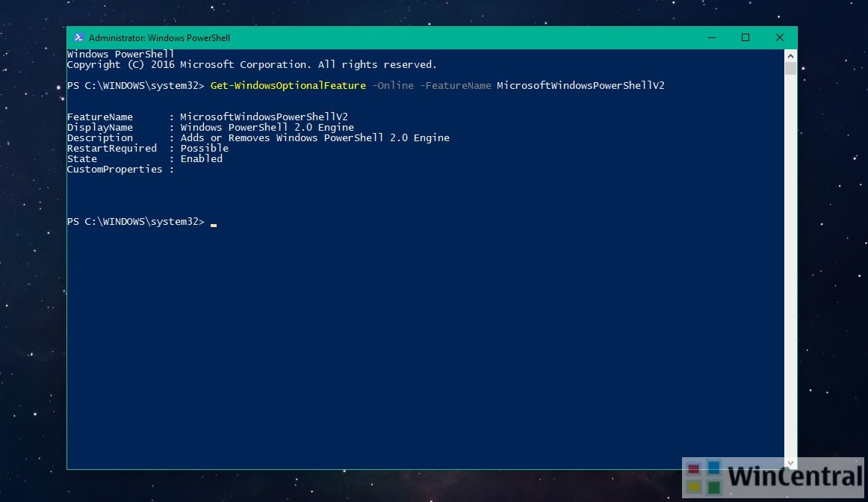The image size is (868, 502).
Task: Click the scrollbar down arrow
Action: (790, 462)
